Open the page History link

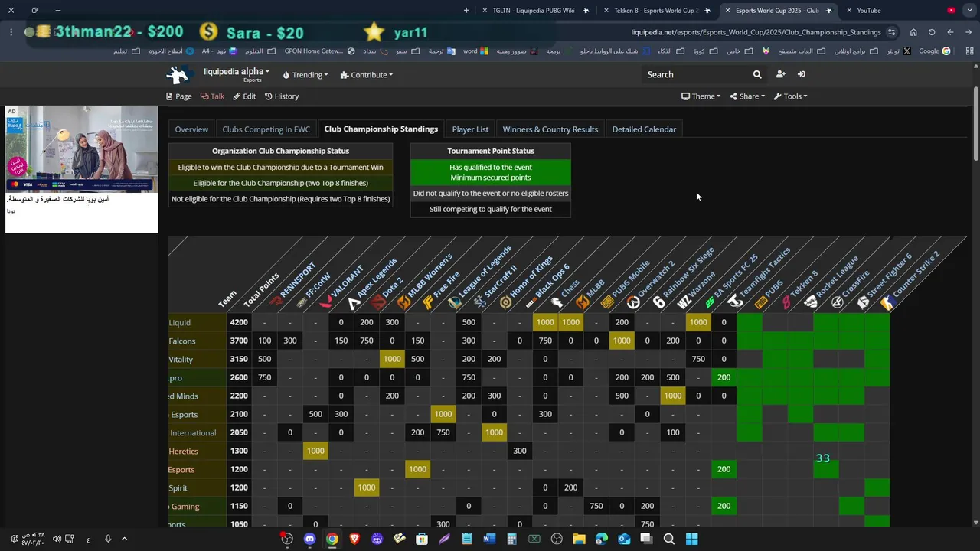tap(281, 96)
